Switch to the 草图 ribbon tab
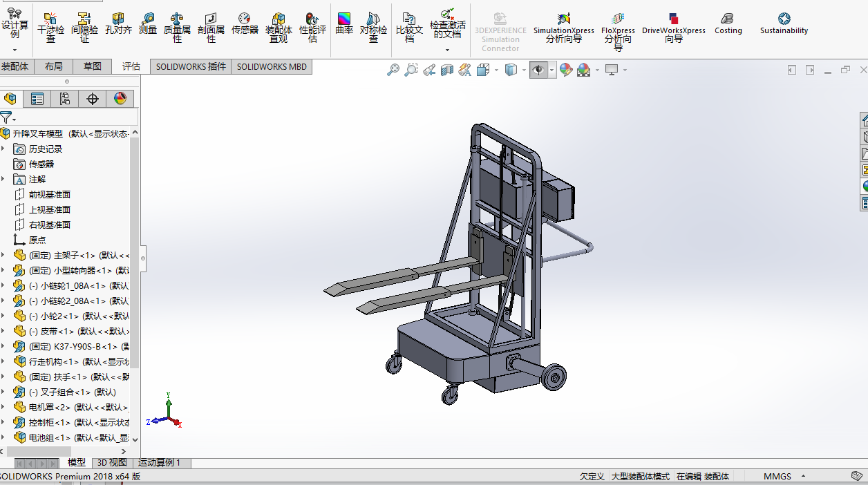Viewport: 868px width, 485px height. pyautogui.click(x=93, y=66)
